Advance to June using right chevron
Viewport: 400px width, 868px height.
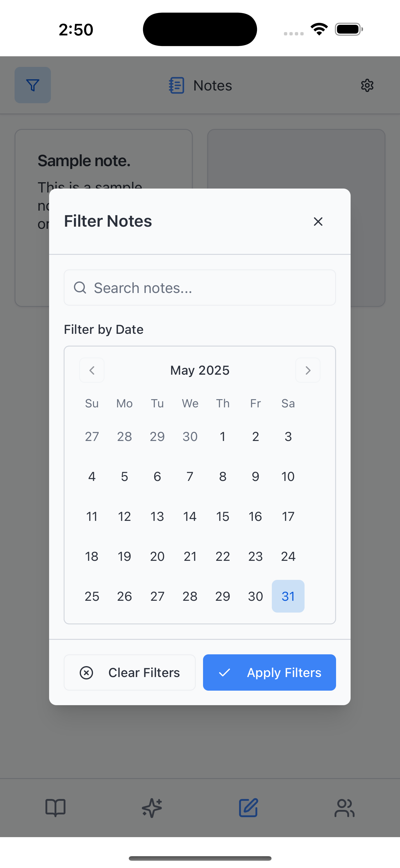pyautogui.click(x=308, y=370)
